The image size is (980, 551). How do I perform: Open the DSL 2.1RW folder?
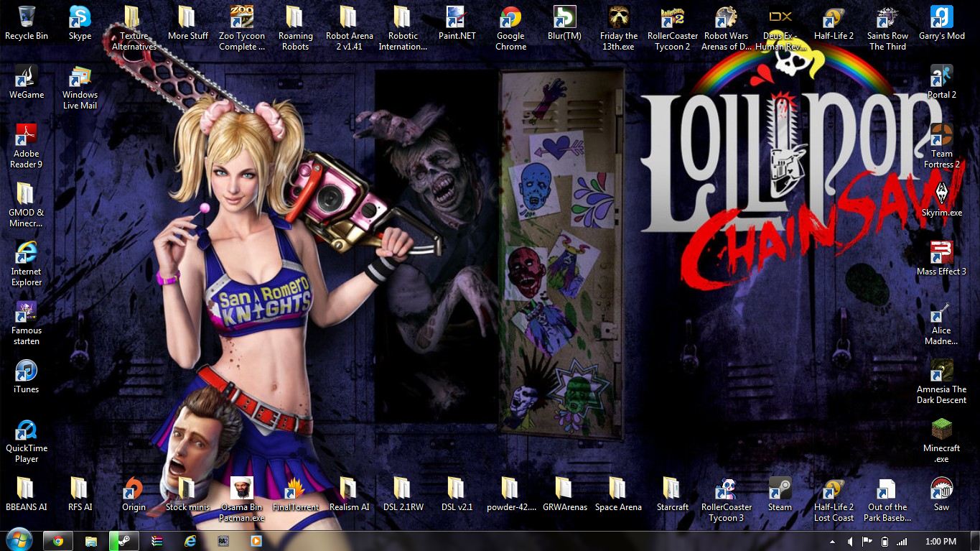403,494
